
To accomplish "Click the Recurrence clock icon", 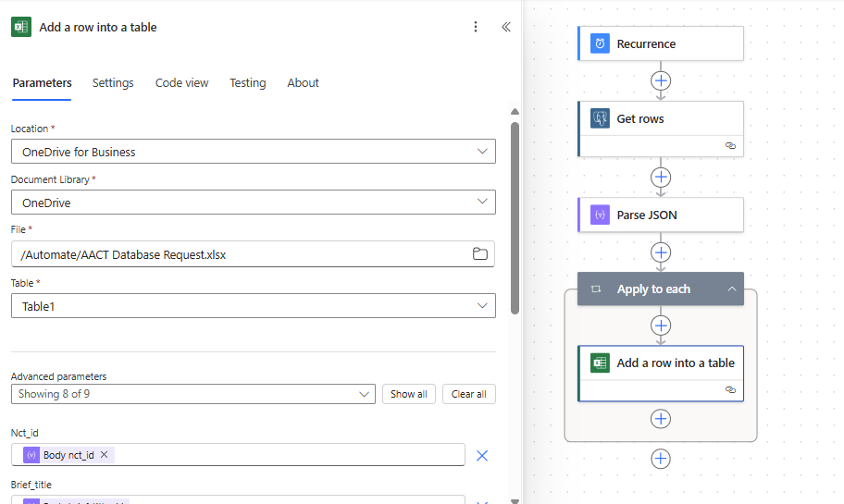I will (x=600, y=43).
